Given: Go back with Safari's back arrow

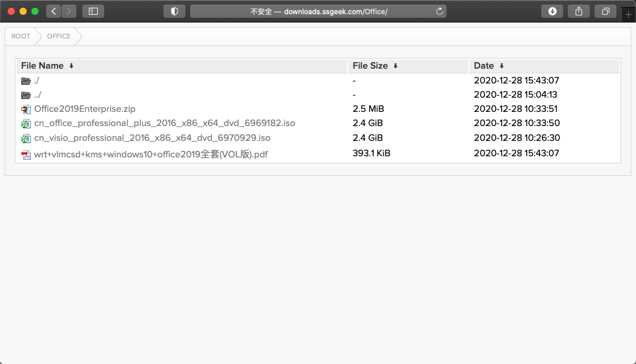Looking at the screenshot, I should point(53,11).
